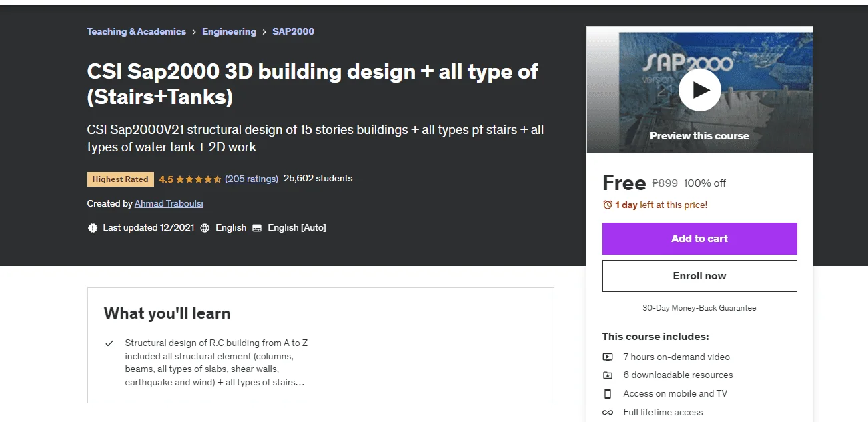Viewport: 868px width, 422px height.
Task: Click the mobile access icon
Action: click(x=608, y=394)
